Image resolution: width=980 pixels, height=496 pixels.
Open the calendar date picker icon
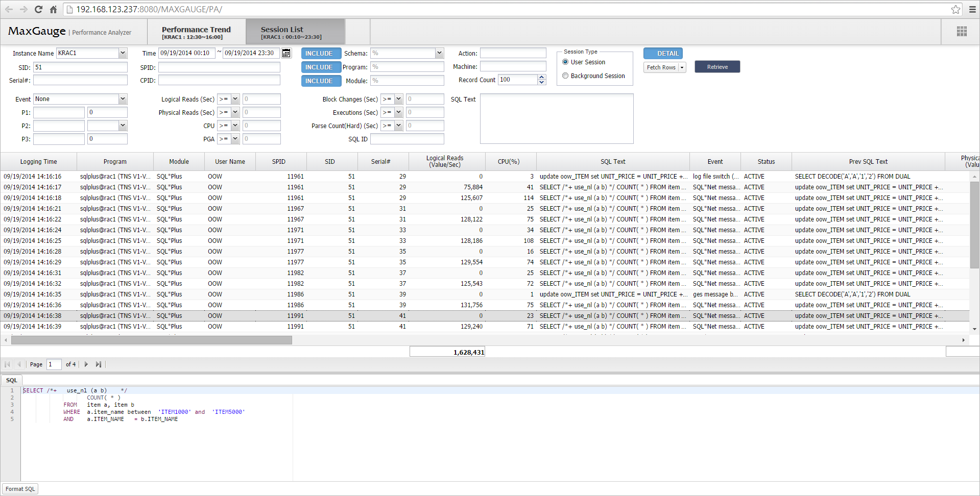[x=286, y=53]
